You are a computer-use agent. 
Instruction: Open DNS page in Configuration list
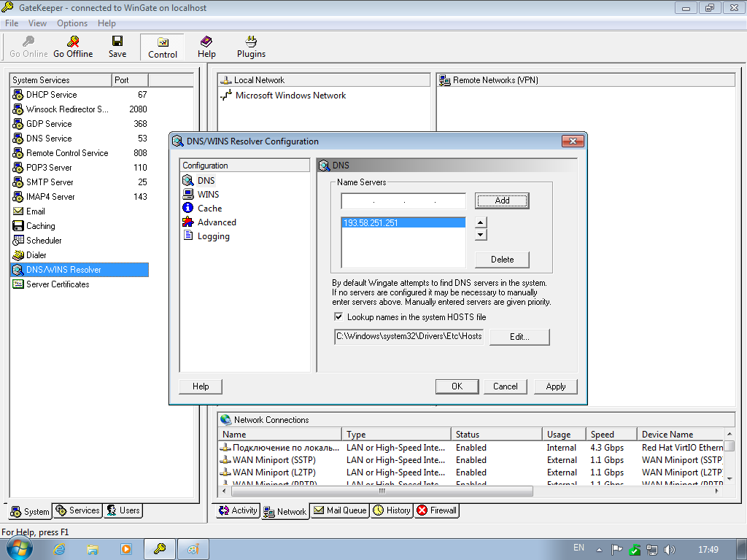coord(199,181)
